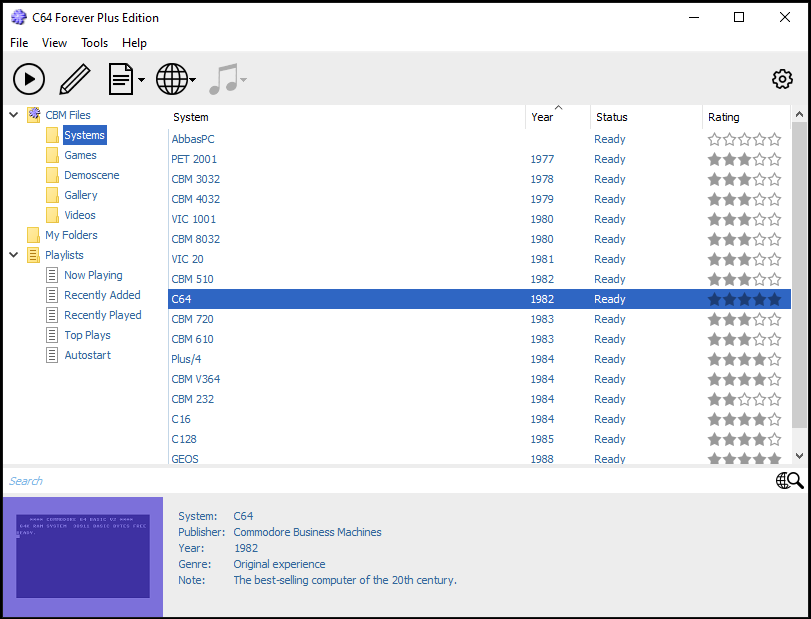Open the Games folder

80,155
